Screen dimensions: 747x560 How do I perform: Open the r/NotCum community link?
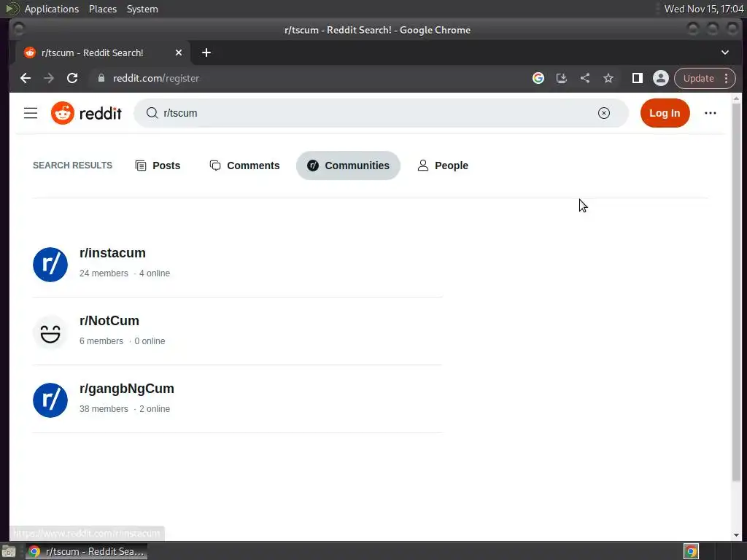coord(109,321)
